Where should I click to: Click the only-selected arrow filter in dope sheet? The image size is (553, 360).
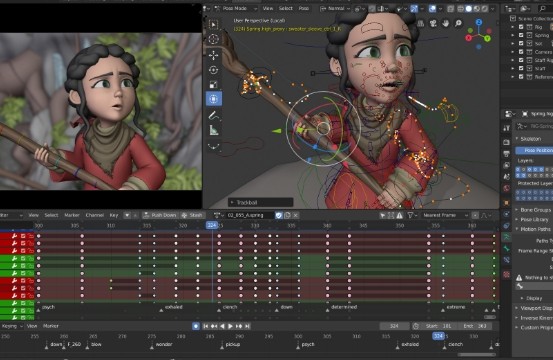point(383,215)
